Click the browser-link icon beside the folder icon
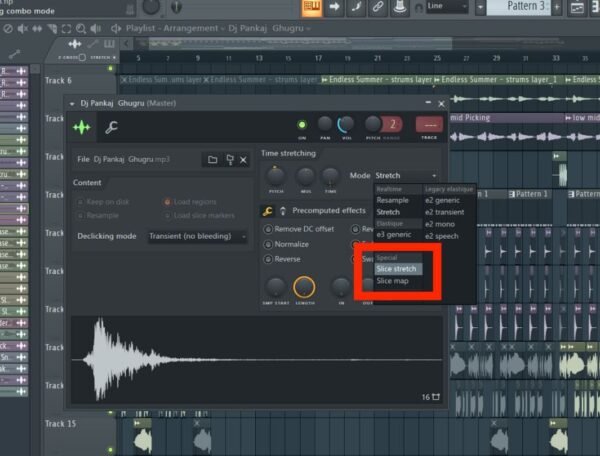Screen dimensions: 600x456 pos(230,160)
